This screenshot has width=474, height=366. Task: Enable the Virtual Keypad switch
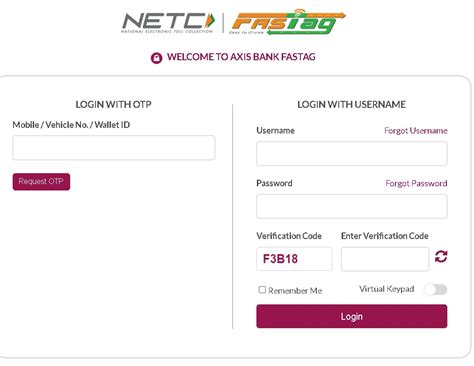[x=436, y=289]
